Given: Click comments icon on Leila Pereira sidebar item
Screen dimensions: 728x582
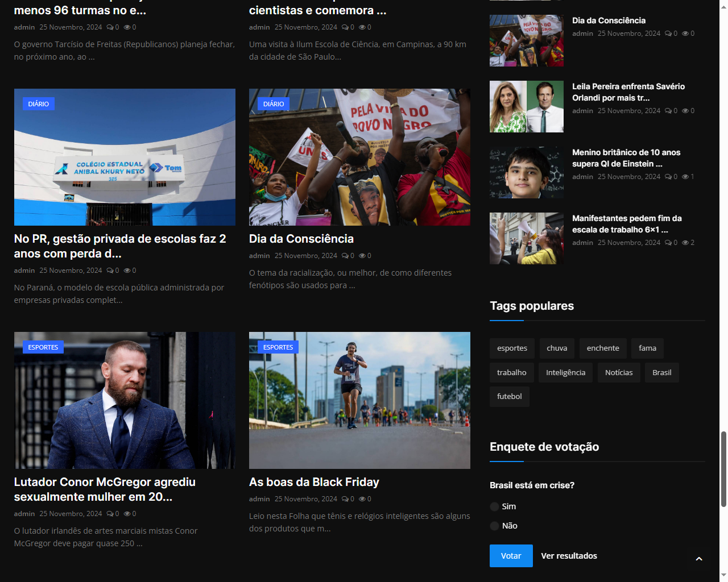Looking at the screenshot, I should tap(668, 111).
